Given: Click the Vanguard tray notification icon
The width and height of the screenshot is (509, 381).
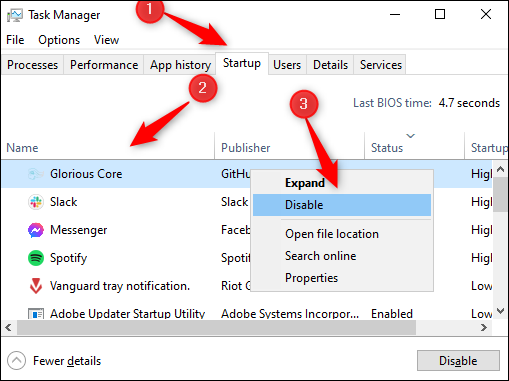Looking at the screenshot, I should [36, 286].
